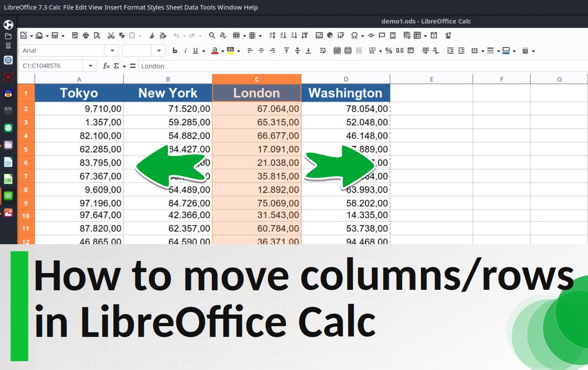
Task: Sort the data ascending
Action: click(x=284, y=35)
